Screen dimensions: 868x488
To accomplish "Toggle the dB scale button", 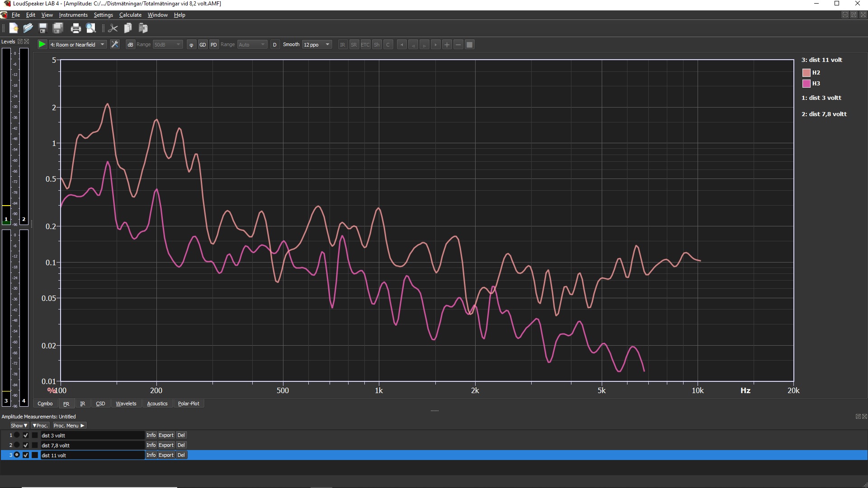I will pyautogui.click(x=130, y=44).
